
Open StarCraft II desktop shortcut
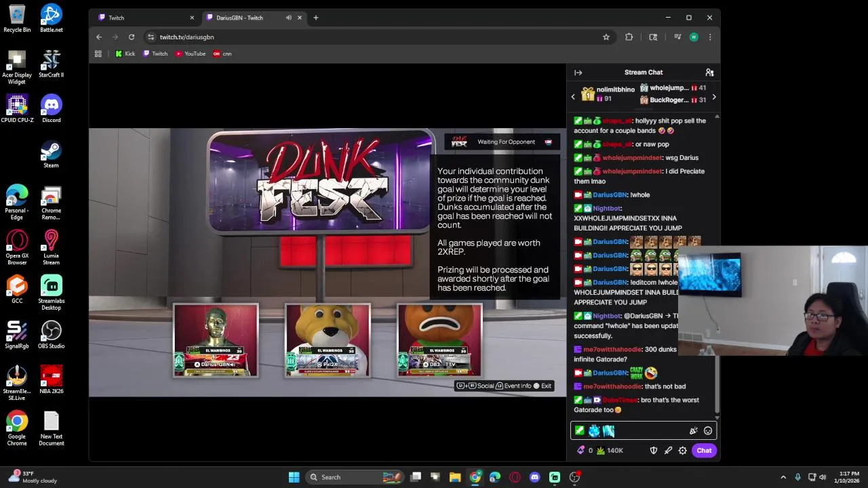[x=51, y=64]
